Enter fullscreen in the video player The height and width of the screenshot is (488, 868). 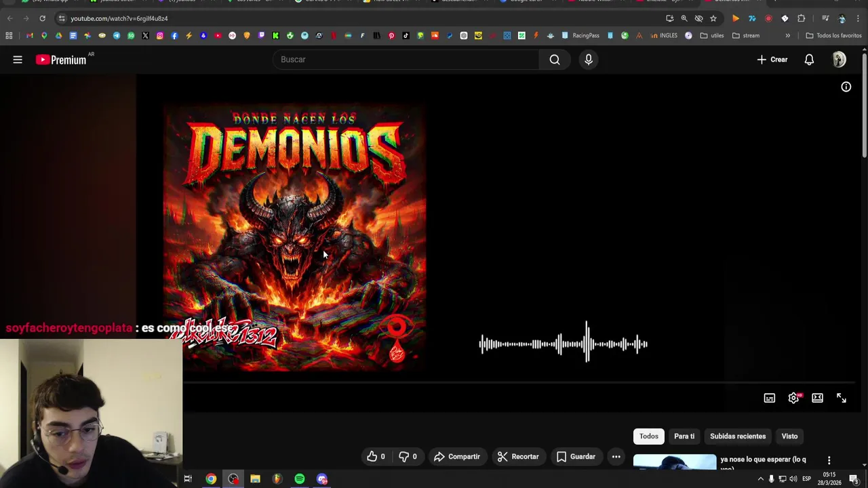[842, 398]
